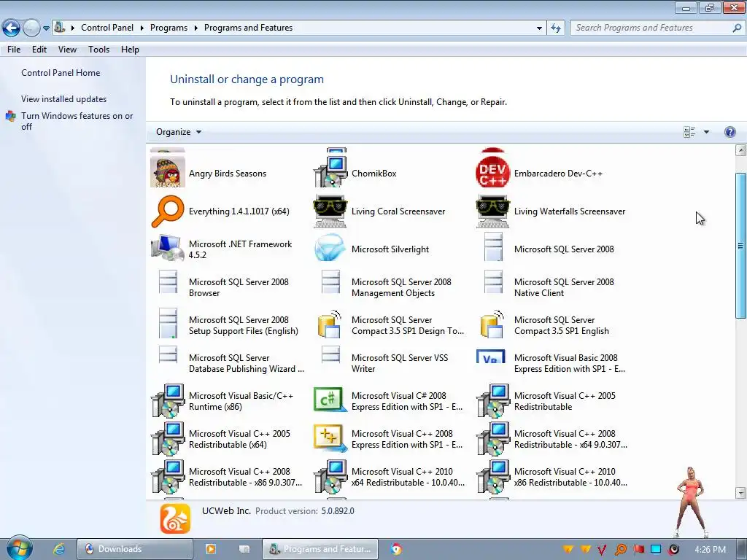This screenshot has width=747, height=560.
Task: Open the Windows Start orb
Action: 20,548
